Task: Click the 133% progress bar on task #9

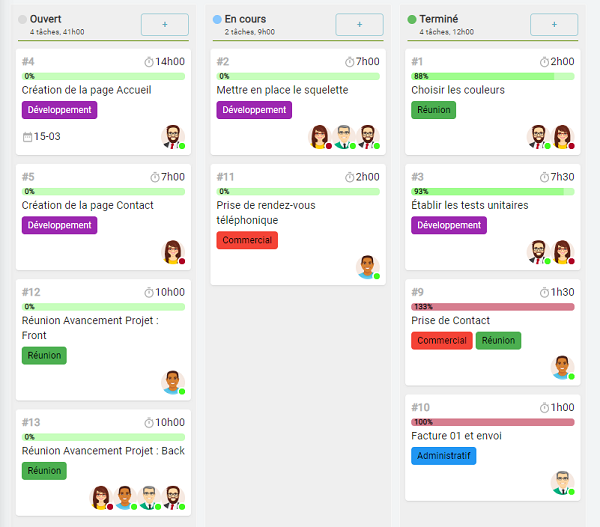Action: 493,307
